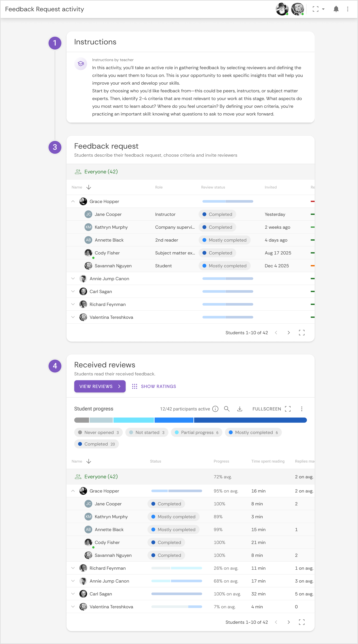The image size is (358, 644).
Task: Collapse Grace Hopper's reviewer list
Action: (x=73, y=201)
